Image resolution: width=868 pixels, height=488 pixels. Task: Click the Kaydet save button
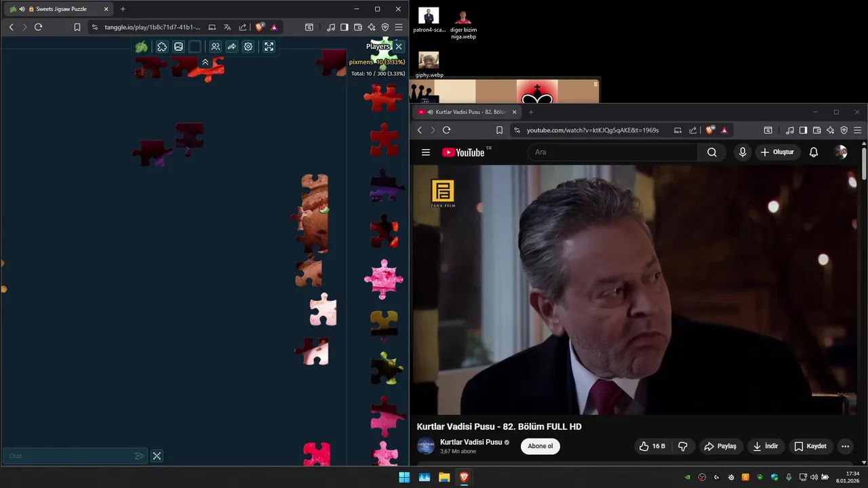[810, 446]
